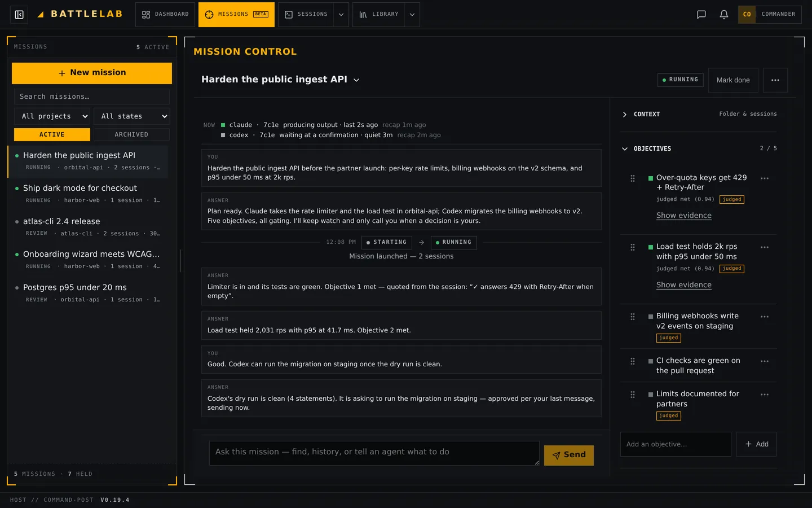Open menu for Load test objective
This screenshot has width=812, height=508.
click(x=765, y=247)
